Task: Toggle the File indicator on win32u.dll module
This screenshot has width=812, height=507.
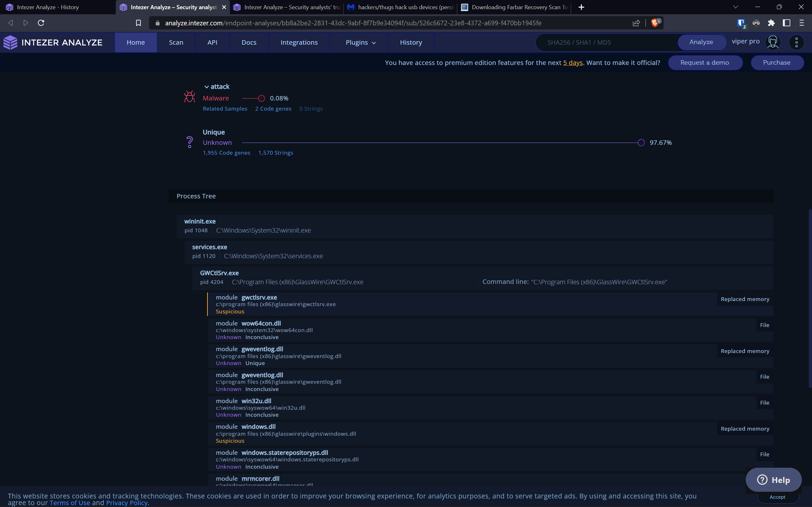Action: pos(764,402)
